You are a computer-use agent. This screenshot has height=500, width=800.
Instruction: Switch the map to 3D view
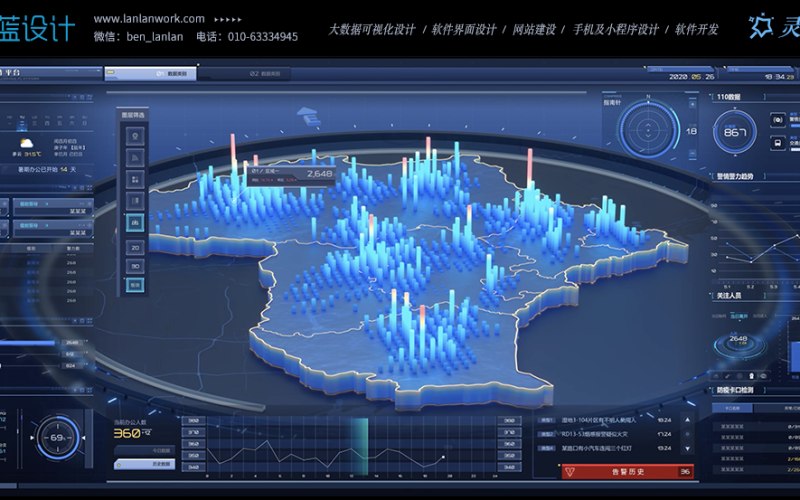tap(135, 266)
